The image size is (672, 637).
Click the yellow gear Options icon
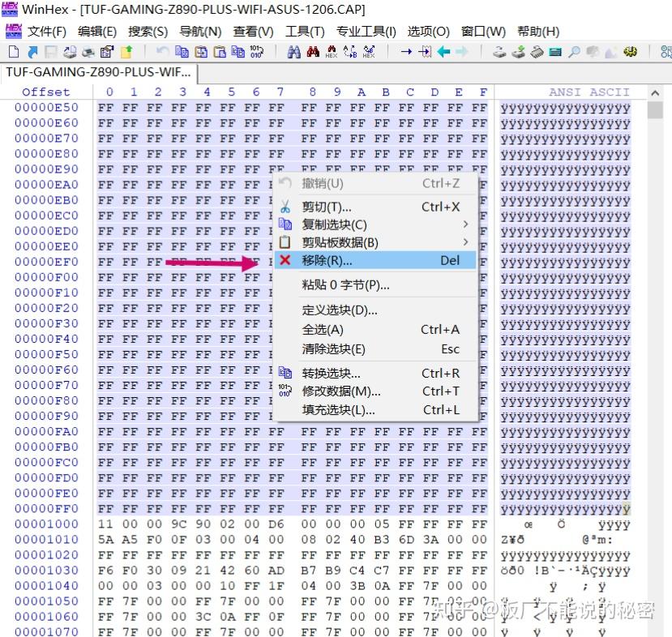click(630, 52)
